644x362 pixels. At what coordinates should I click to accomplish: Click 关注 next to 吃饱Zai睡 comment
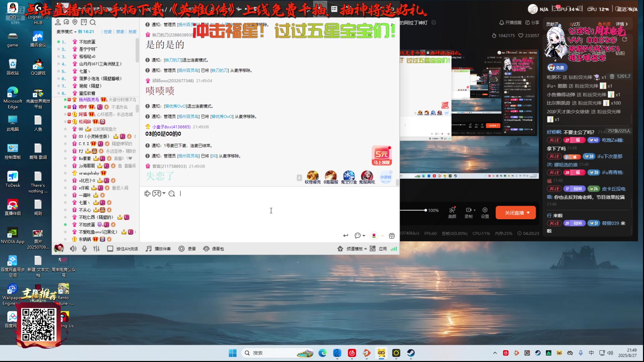coord(554,140)
